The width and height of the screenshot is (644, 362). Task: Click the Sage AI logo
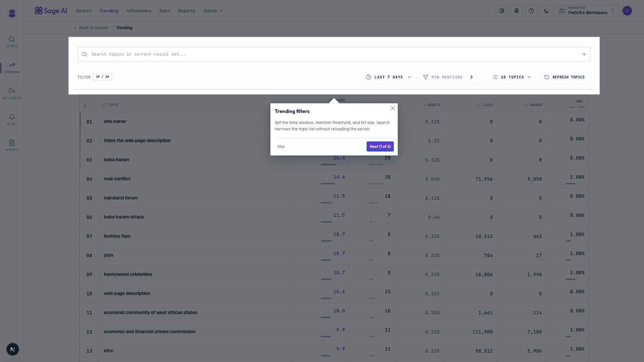tap(51, 11)
